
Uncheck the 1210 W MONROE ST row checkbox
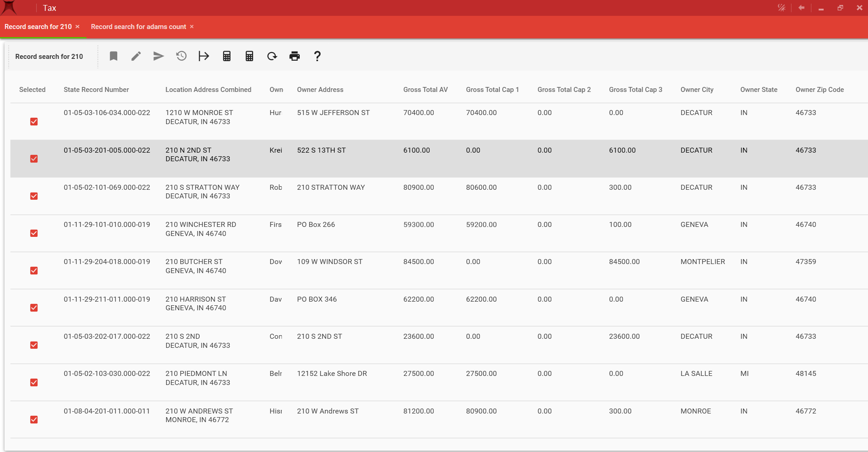(34, 121)
